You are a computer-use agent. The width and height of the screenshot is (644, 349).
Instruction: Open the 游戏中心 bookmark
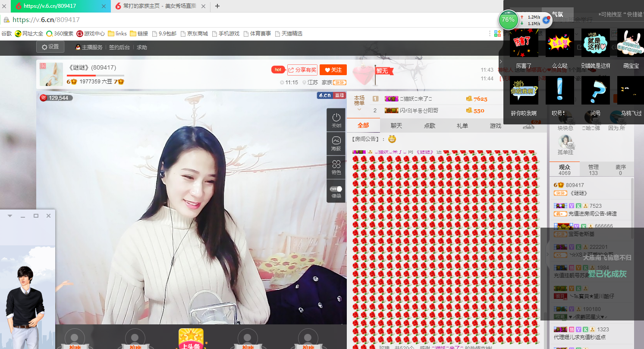pos(91,33)
